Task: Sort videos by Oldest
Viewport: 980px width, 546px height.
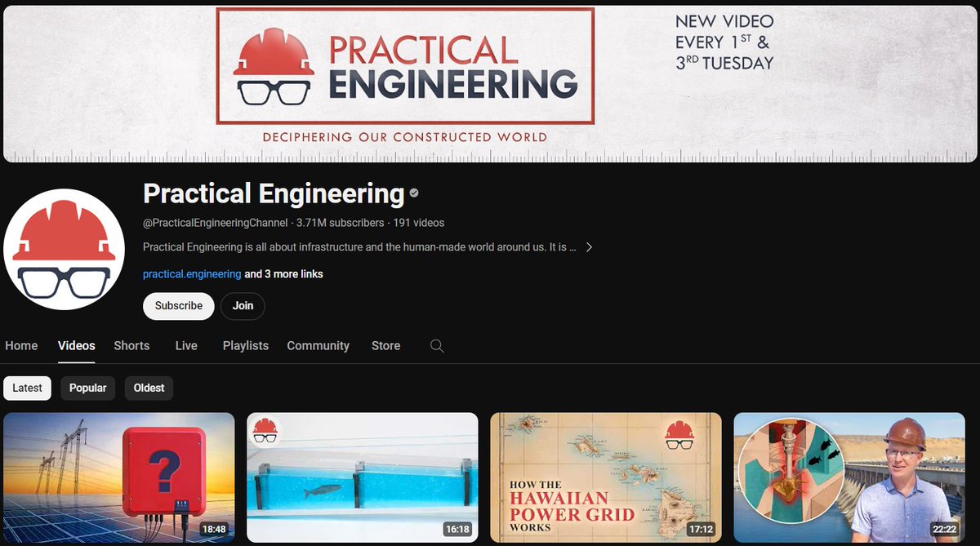Action: [149, 388]
